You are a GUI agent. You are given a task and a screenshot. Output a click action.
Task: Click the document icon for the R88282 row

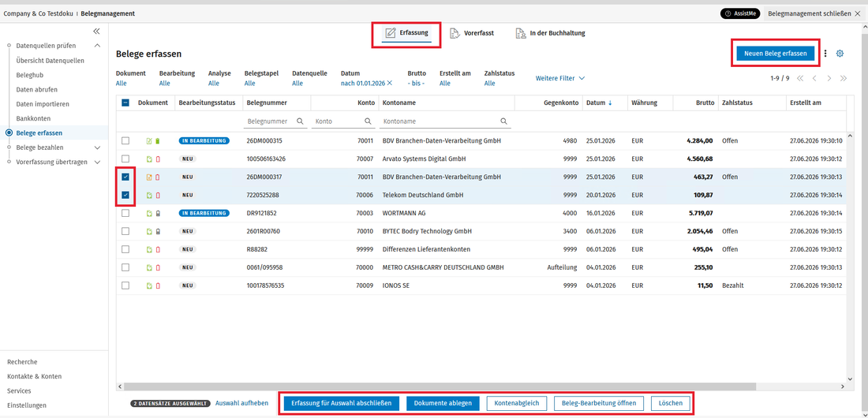[149, 249]
